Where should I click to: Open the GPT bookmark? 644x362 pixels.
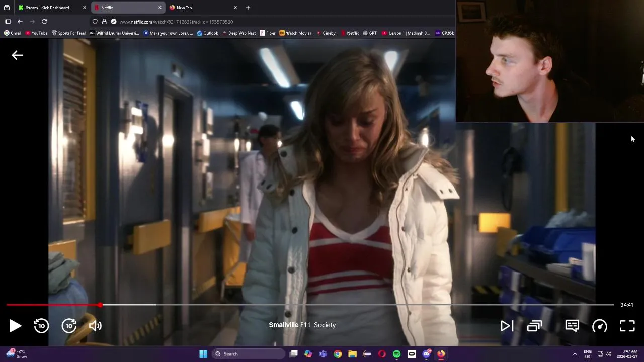point(370,33)
